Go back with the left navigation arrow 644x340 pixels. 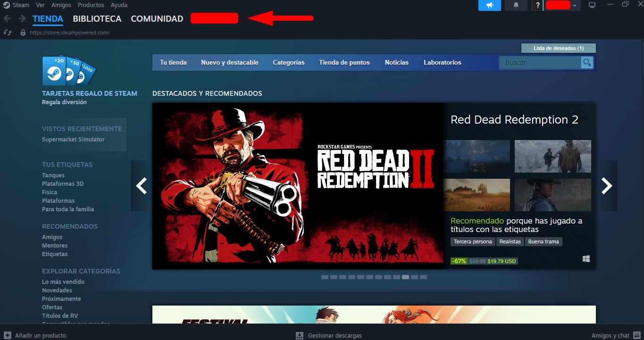[7, 18]
